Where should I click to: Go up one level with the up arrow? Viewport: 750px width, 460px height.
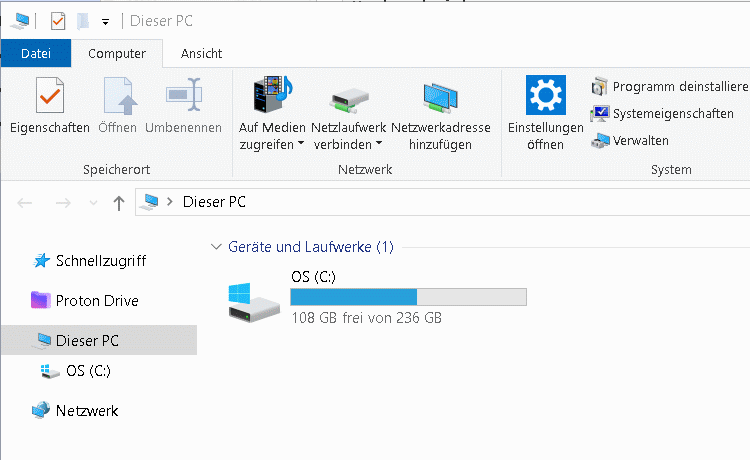pyautogui.click(x=119, y=203)
